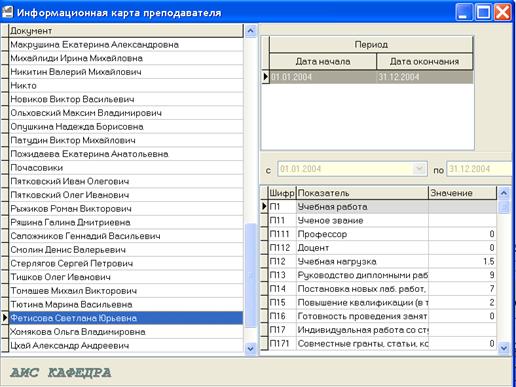Select Новиков Виктор Васильевич

coord(126,99)
